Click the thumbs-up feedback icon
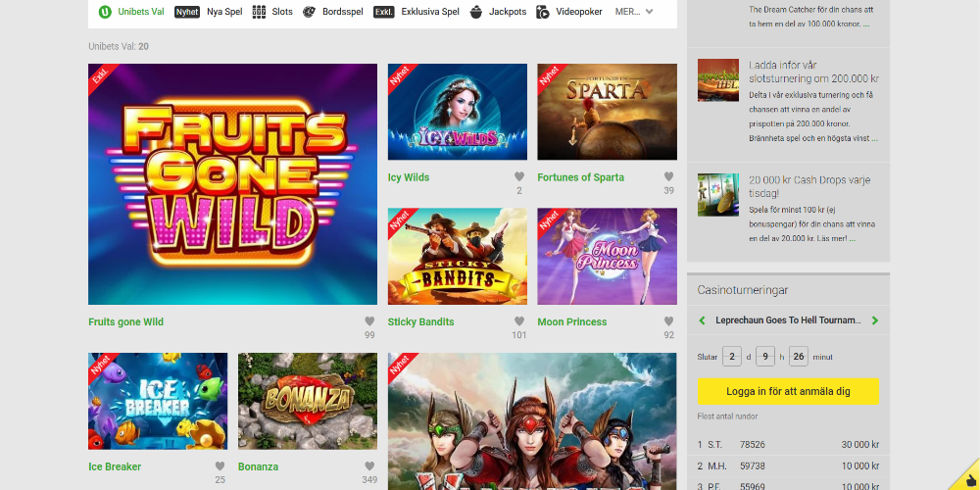Image resolution: width=980 pixels, height=490 pixels. point(969,479)
